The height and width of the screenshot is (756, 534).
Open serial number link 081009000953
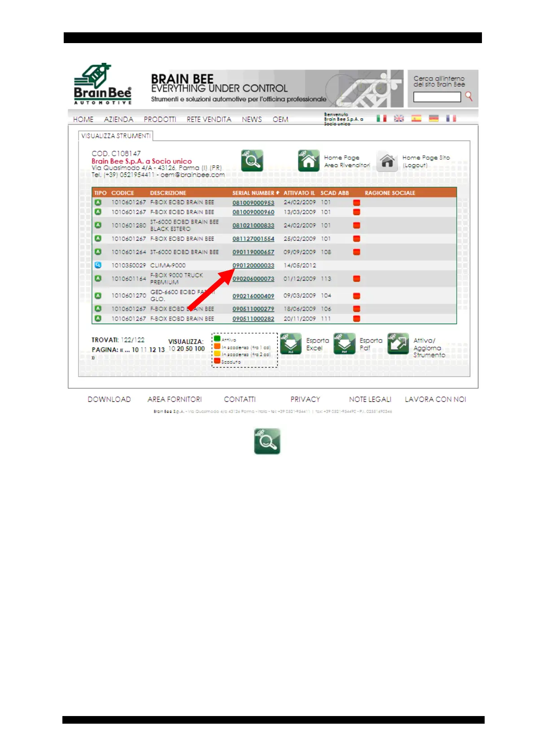[253, 202]
